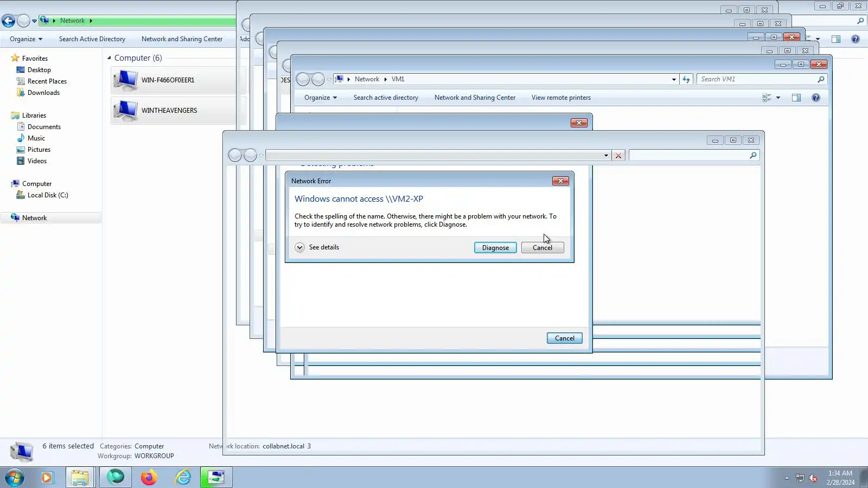Close the troubleshooter window behind the error dialog
Image resolution: width=868 pixels, height=488 pixels.
[x=579, y=123]
